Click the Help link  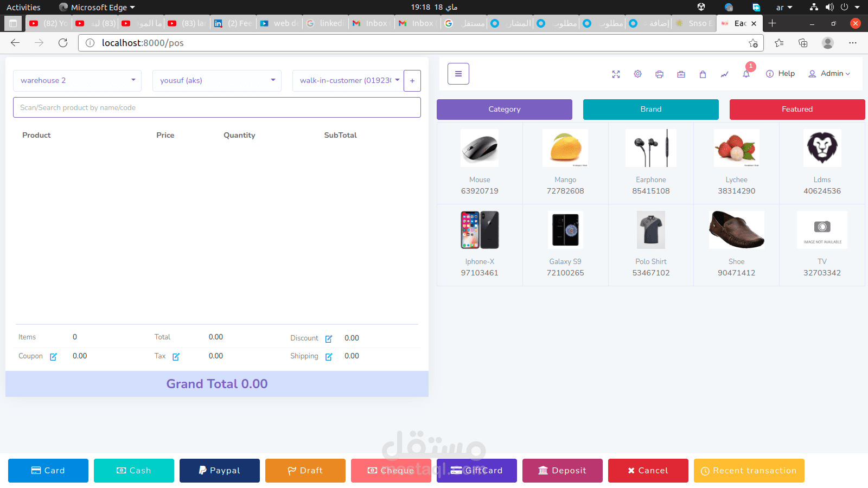coord(780,74)
